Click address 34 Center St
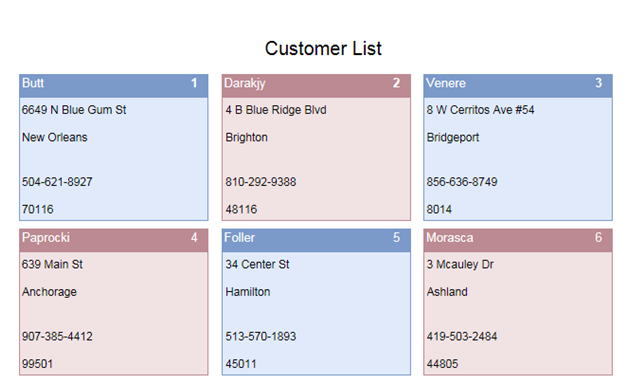This screenshot has width=628, height=386. (x=257, y=264)
